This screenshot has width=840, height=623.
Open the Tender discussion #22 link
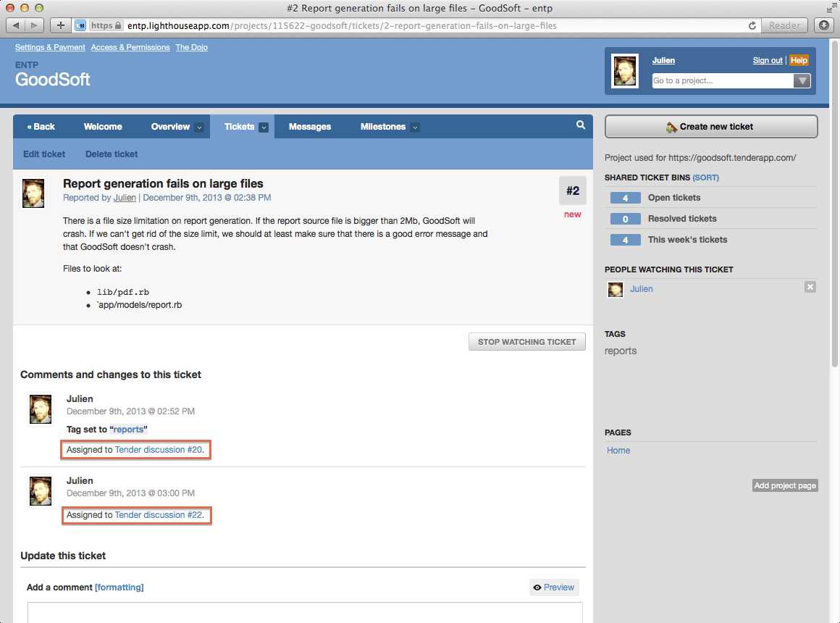tap(159, 514)
